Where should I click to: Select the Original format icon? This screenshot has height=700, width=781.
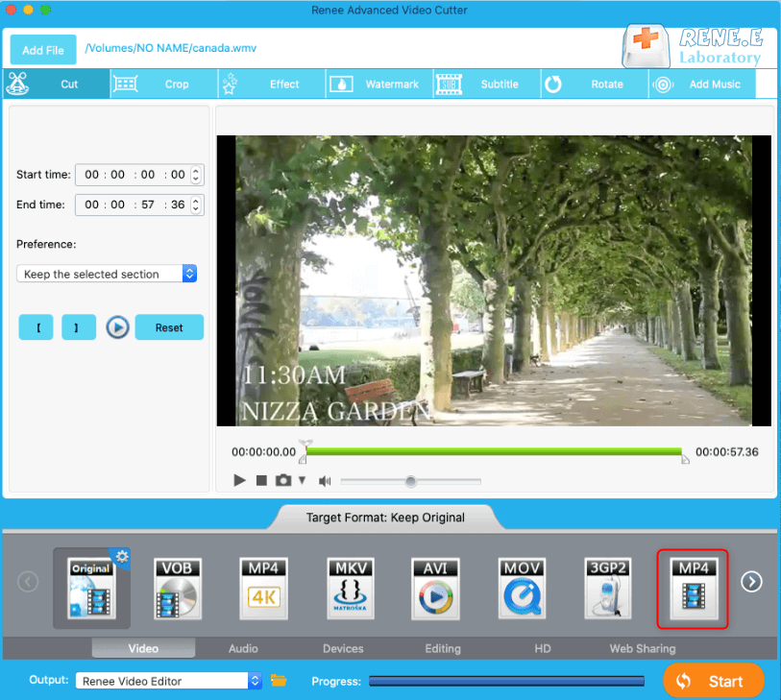point(91,588)
